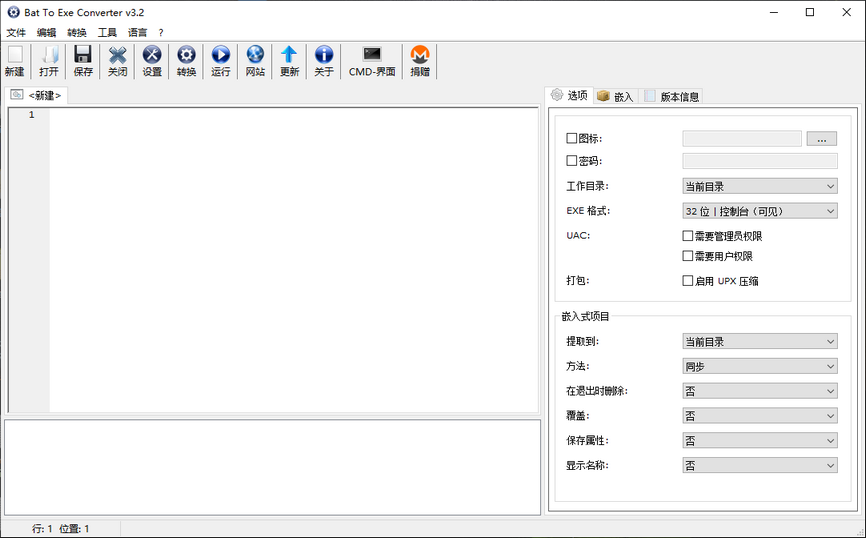
Task: Enable 需要管理员权限 checkbox
Action: click(688, 236)
